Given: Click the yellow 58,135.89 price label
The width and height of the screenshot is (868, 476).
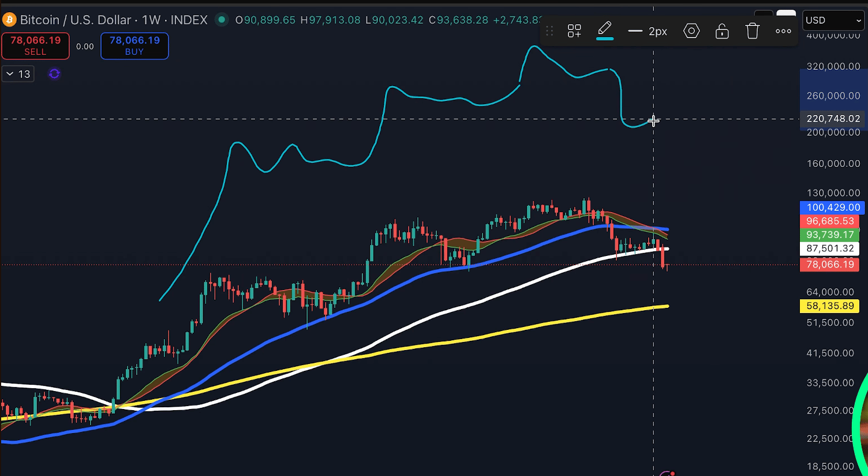Looking at the screenshot, I should click(830, 306).
